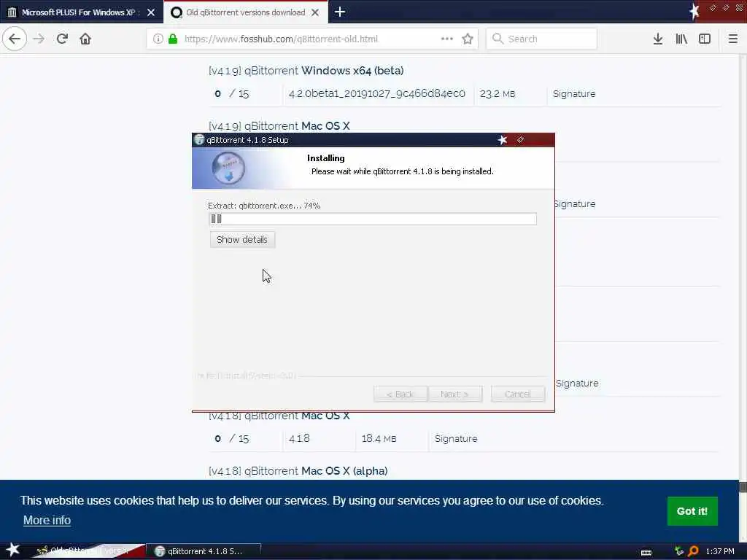
Task: Click the browser forward arrow
Action: [x=39, y=39]
